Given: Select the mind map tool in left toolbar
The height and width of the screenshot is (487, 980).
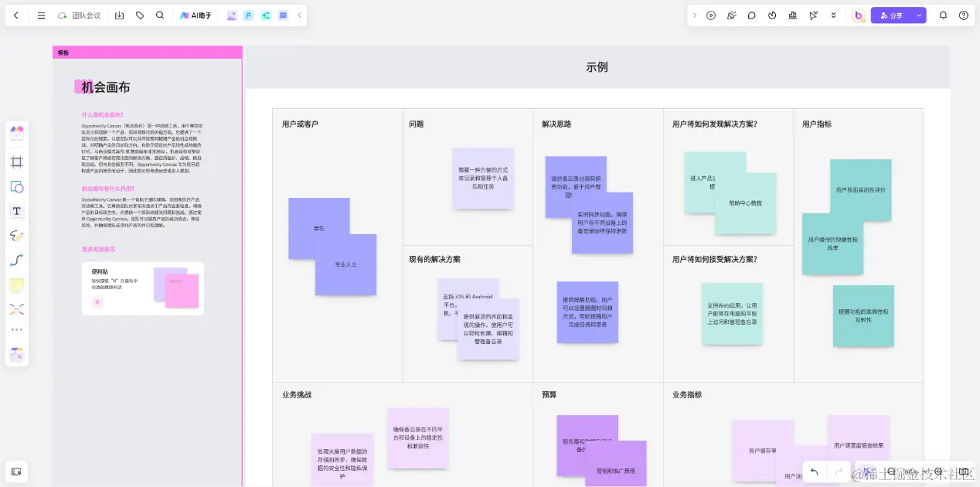Looking at the screenshot, I should pos(17,309).
